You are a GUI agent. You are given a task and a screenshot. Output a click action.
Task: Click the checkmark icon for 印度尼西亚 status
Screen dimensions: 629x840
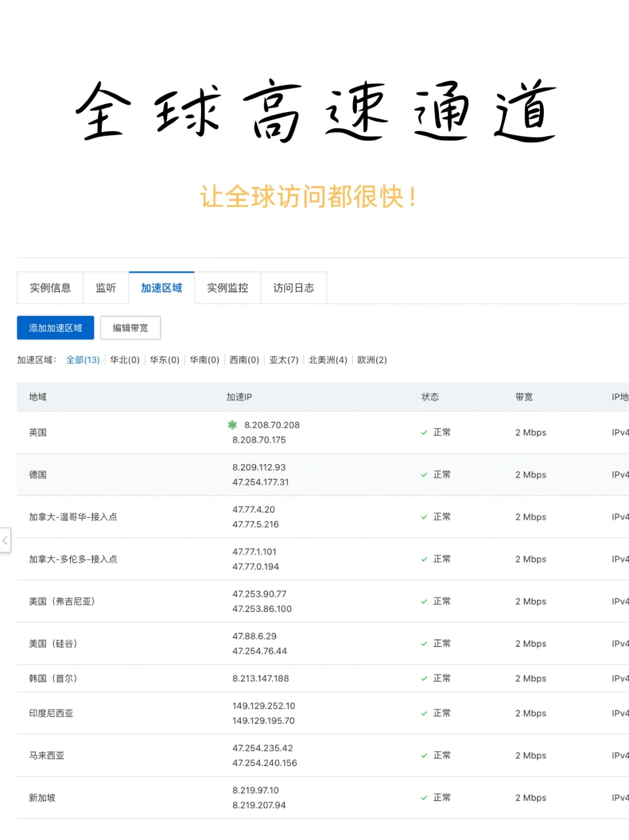click(x=425, y=713)
